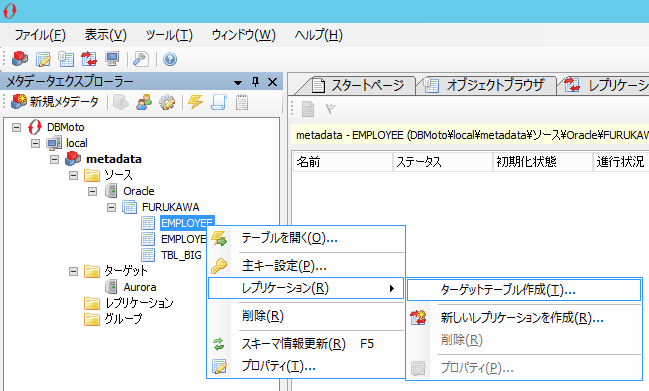Choose テーブルを開く(O)... from context menu
649x391 pixels.
coord(306,238)
